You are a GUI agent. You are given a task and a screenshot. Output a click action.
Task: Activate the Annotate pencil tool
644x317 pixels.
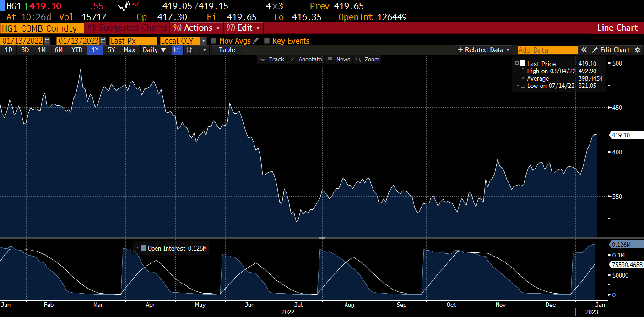(x=306, y=59)
